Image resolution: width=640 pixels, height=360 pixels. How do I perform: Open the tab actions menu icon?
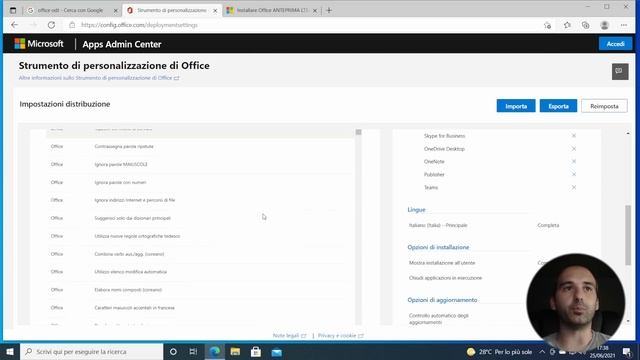[x=13, y=10]
